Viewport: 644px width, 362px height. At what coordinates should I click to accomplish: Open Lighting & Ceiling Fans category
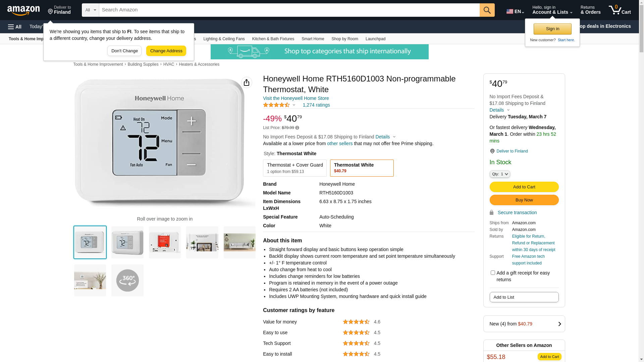coord(224,39)
